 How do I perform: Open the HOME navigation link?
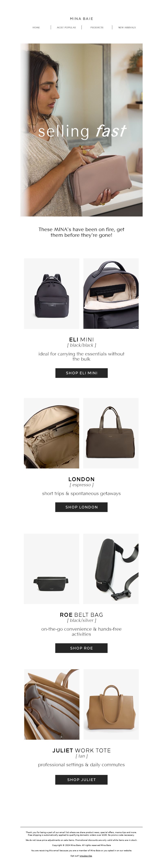36,28
